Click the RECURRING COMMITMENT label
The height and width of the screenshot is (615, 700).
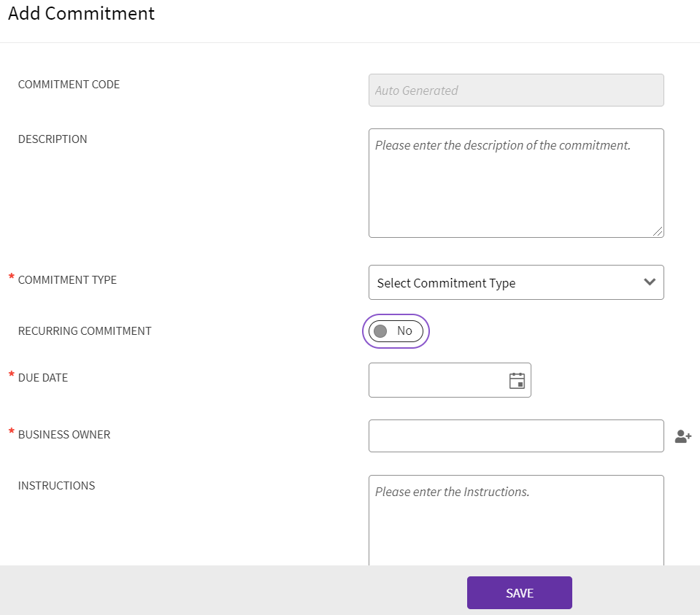coord(85,331)
